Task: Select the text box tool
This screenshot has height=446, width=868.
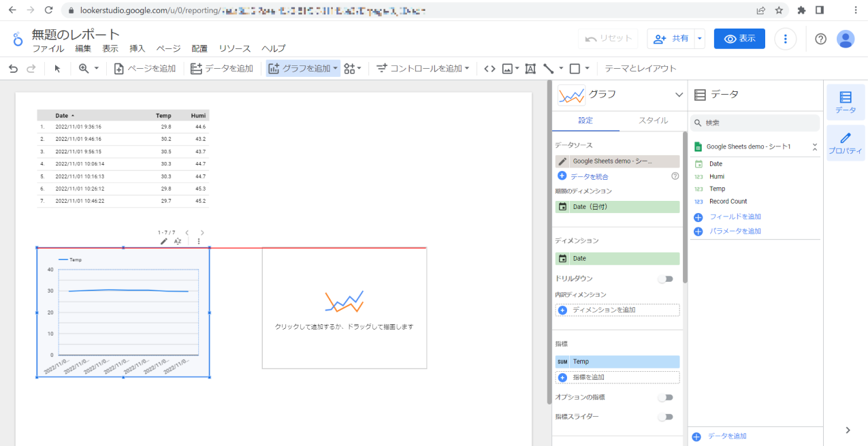Action: click(x=530, y=68)
